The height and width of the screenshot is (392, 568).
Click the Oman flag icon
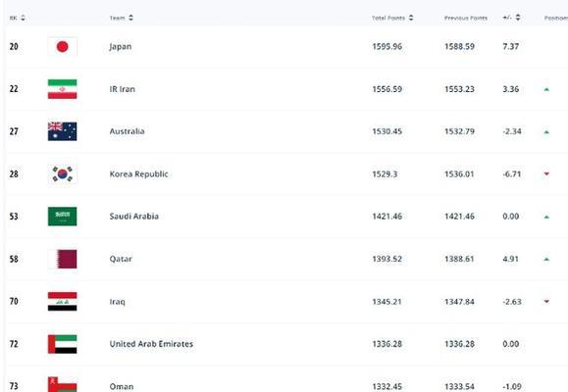pyautogui.click(x=63, y=384)
